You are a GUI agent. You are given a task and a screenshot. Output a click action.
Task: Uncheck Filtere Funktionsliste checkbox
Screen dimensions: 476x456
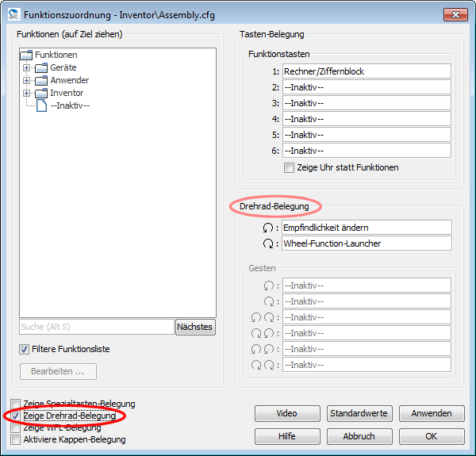(25, 349)
